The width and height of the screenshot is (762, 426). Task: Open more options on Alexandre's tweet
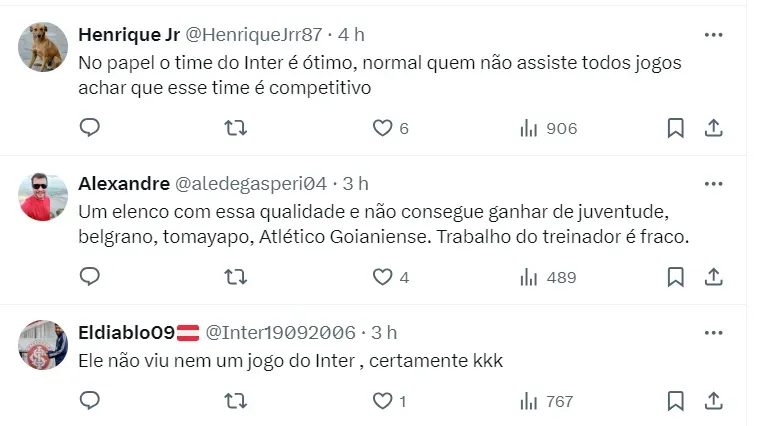(x=713, y=184)
